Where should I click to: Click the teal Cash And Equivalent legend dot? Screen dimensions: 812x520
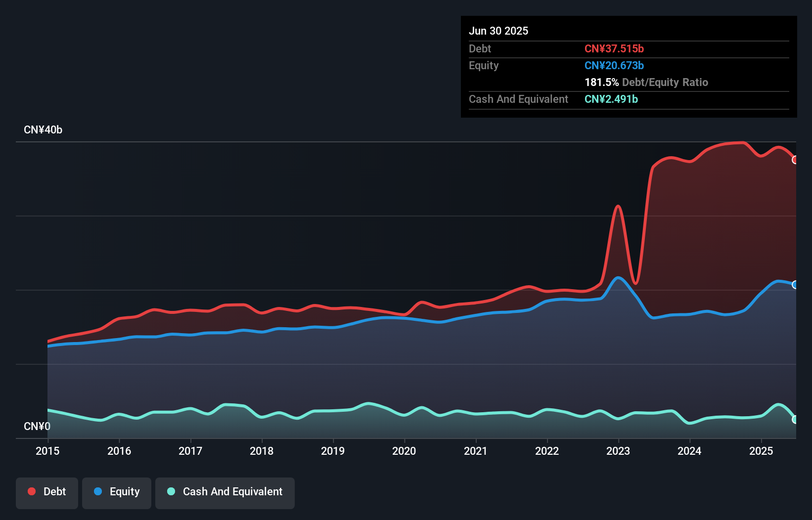coord(171,491)
